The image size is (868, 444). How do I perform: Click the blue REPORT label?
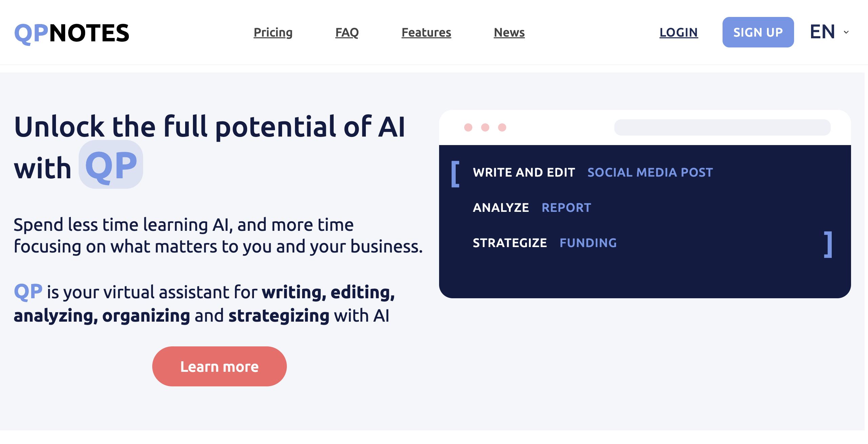coord(566,208)
